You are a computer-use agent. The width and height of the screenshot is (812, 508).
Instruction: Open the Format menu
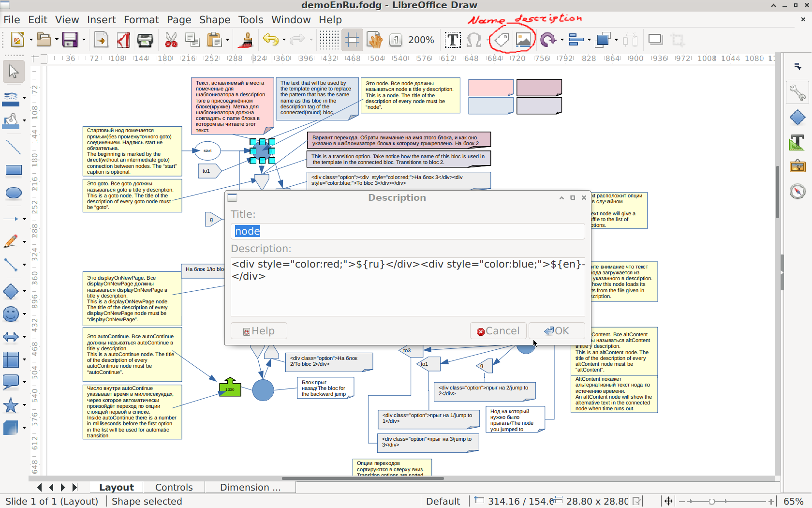point(141,20)
